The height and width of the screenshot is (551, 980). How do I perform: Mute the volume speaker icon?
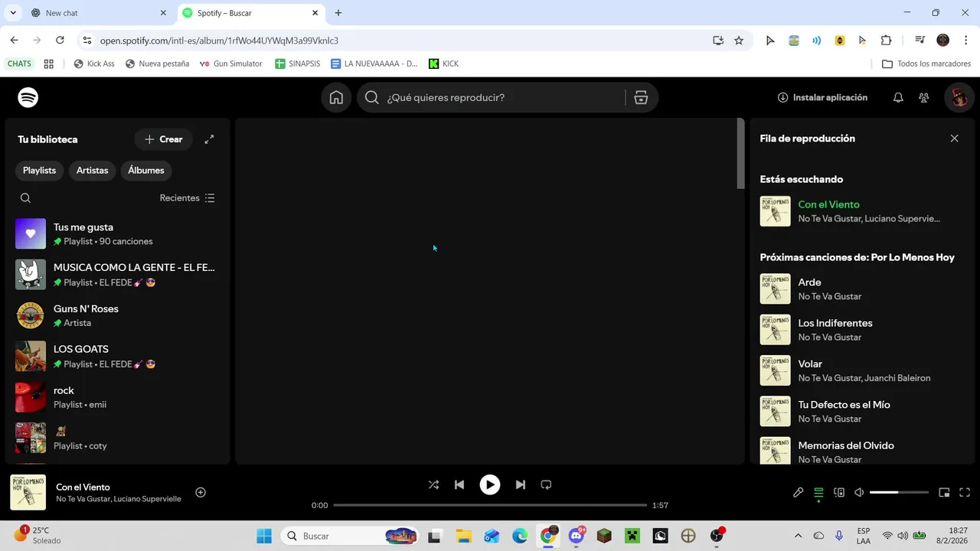(859, 492)
